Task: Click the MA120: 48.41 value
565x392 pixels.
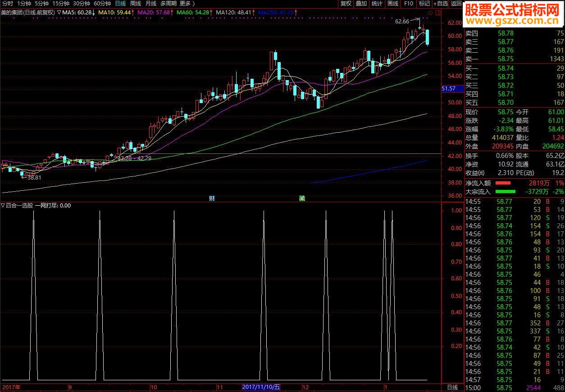Action: tap(235, 12)
